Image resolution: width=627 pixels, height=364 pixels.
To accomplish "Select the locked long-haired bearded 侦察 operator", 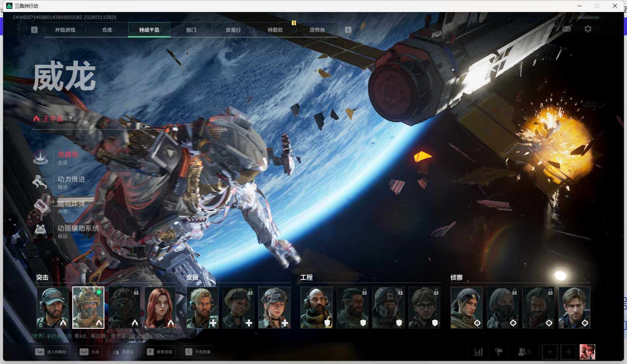I will coord(538,307).
